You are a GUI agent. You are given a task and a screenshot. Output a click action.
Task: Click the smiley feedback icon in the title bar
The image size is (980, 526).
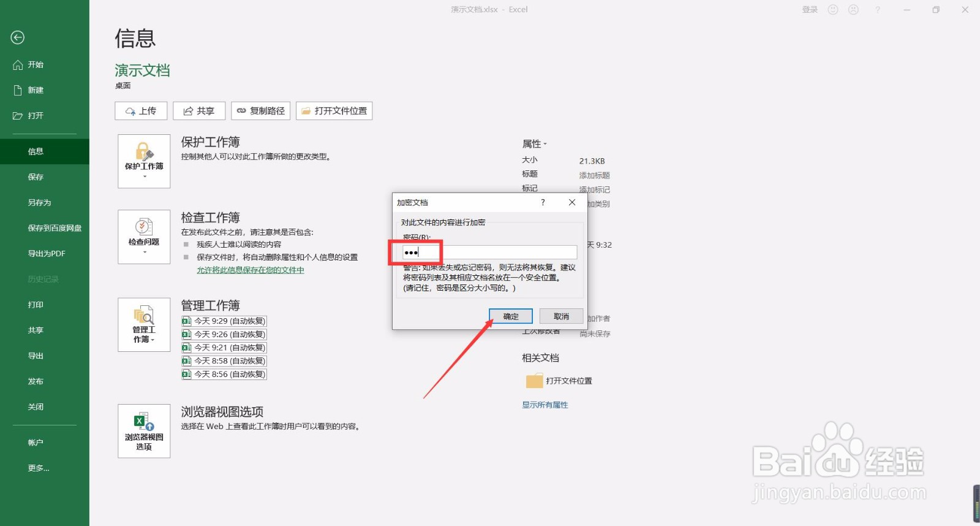tap(833, 10)
